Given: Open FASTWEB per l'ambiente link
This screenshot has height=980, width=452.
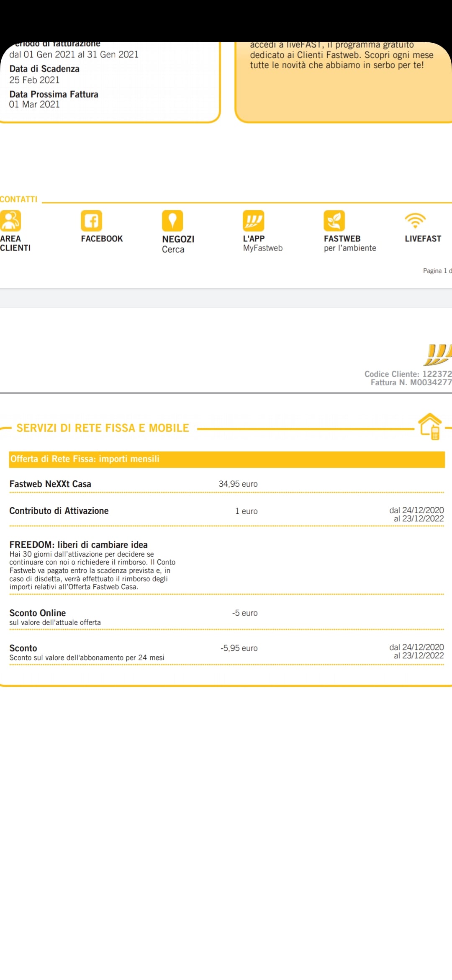Looking at the screenshot, I should tap(350, 243).
